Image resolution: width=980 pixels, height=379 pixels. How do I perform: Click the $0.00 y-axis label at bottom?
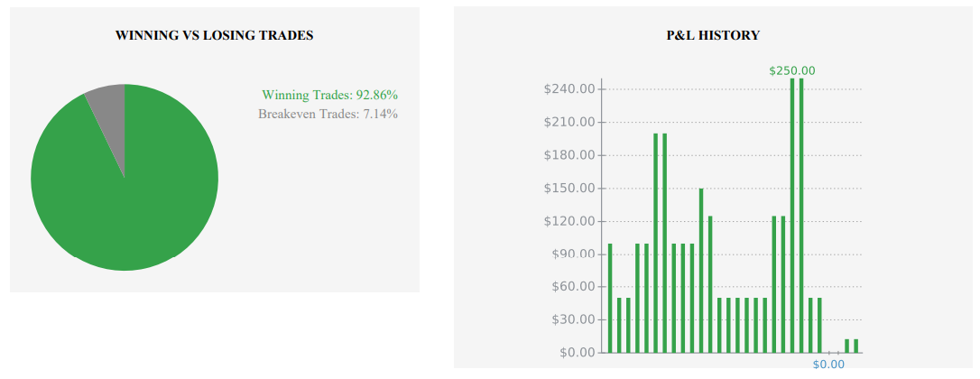tap(577, 353)
